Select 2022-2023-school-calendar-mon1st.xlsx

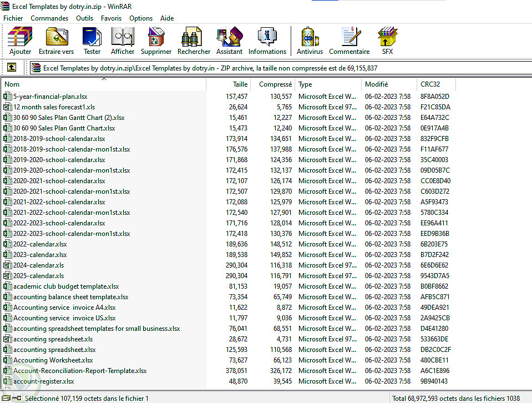[72, 233]
